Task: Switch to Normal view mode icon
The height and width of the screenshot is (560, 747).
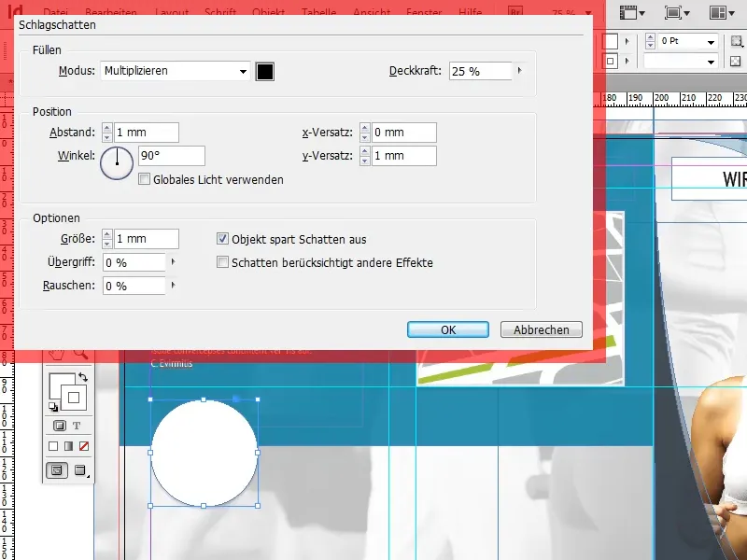Action: (x=57, y=470)
